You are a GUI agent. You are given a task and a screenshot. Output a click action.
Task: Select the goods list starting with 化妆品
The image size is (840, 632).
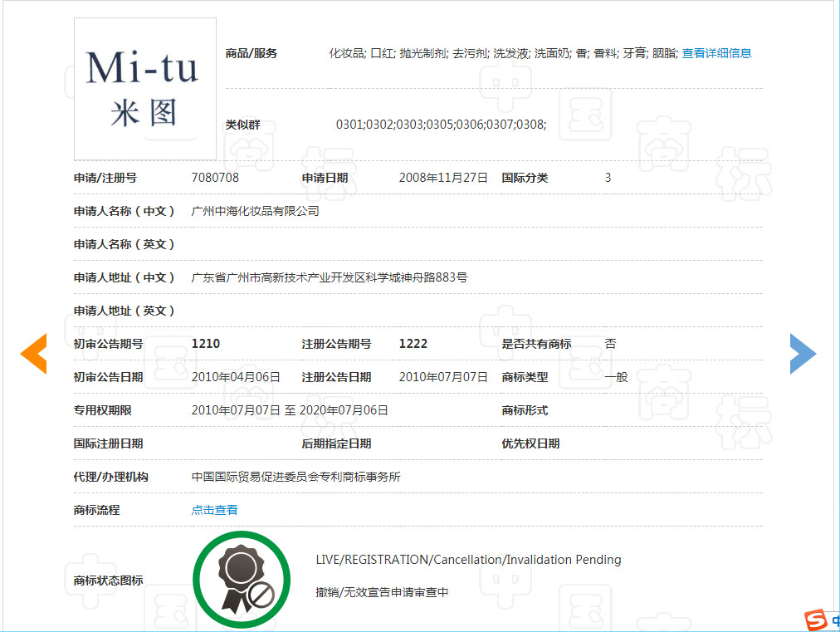tap(504, 53)
